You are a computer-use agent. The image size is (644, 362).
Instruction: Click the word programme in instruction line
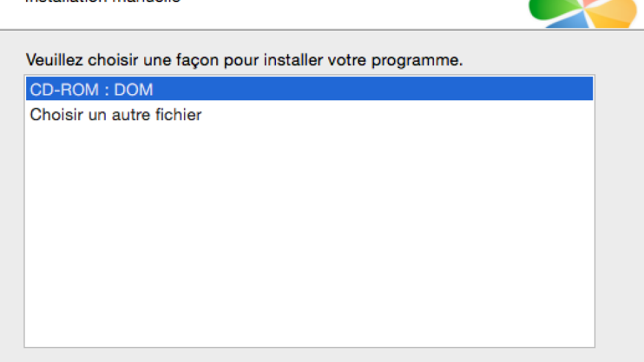[x=417, y=61]
